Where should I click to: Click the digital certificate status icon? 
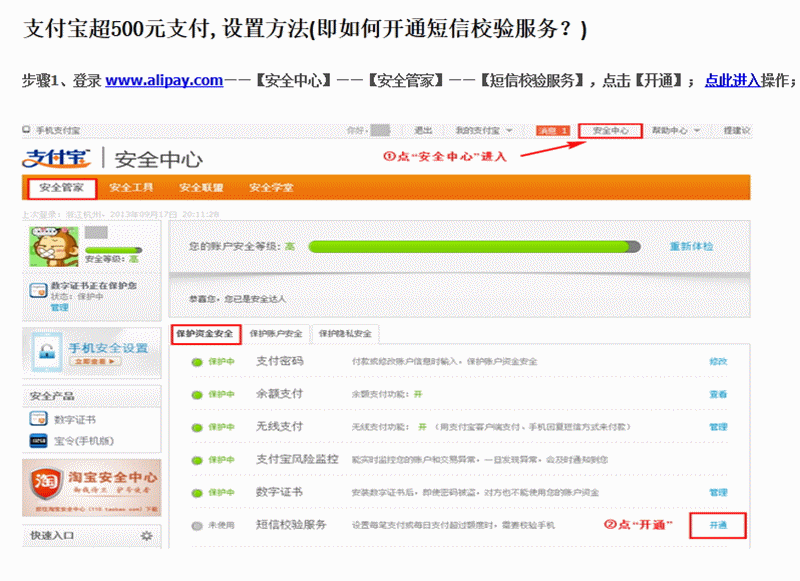point(38,290)
